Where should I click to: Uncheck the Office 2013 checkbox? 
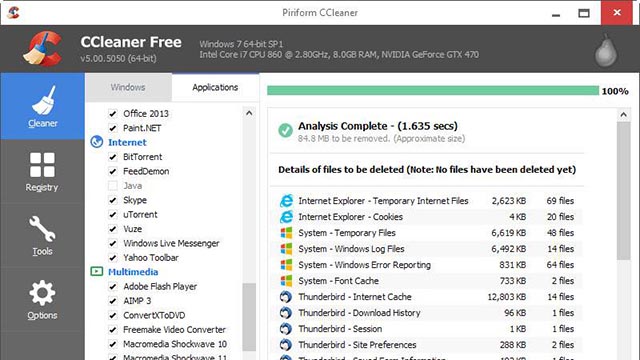click(x=113, y=113)
